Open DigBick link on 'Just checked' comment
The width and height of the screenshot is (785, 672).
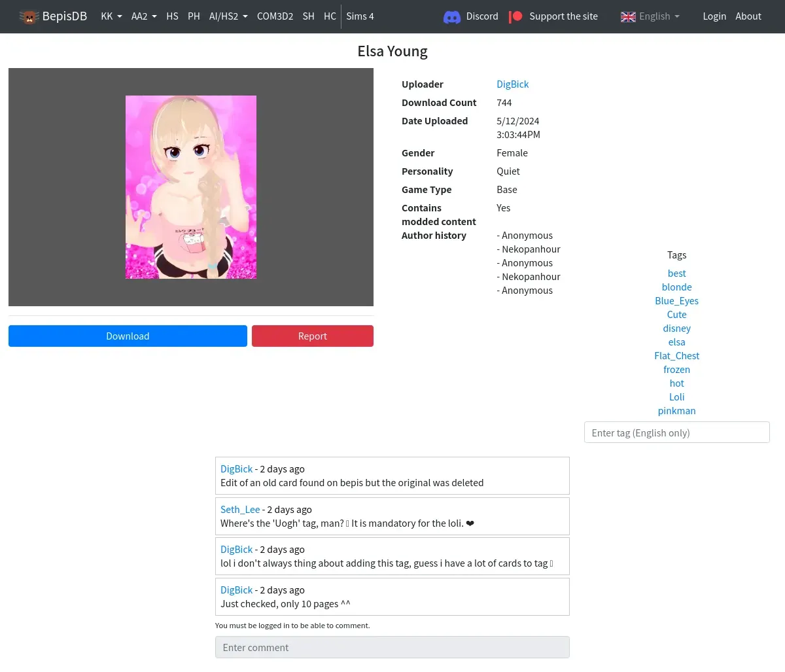pyautogui.click(x=236, y=590)
